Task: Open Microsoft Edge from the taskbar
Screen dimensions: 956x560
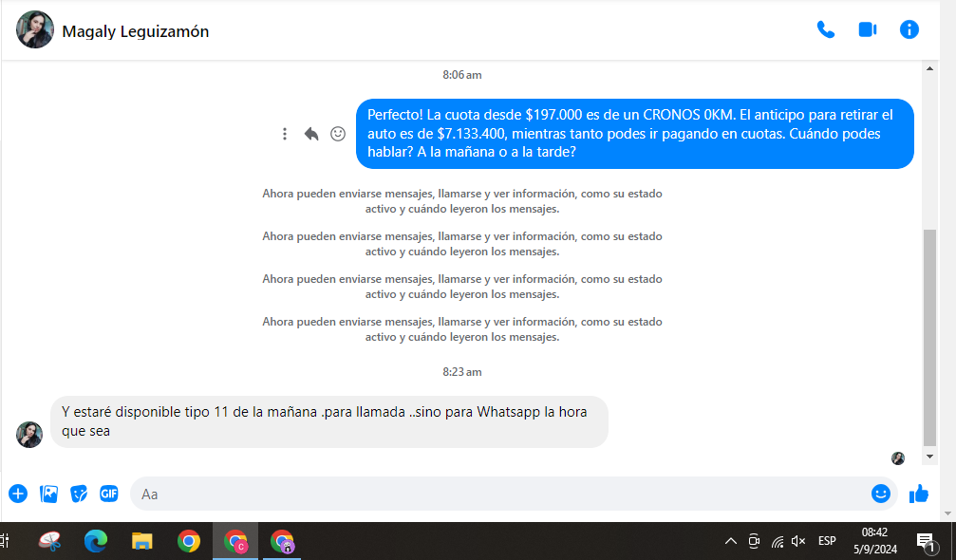Action: (96, 541)
